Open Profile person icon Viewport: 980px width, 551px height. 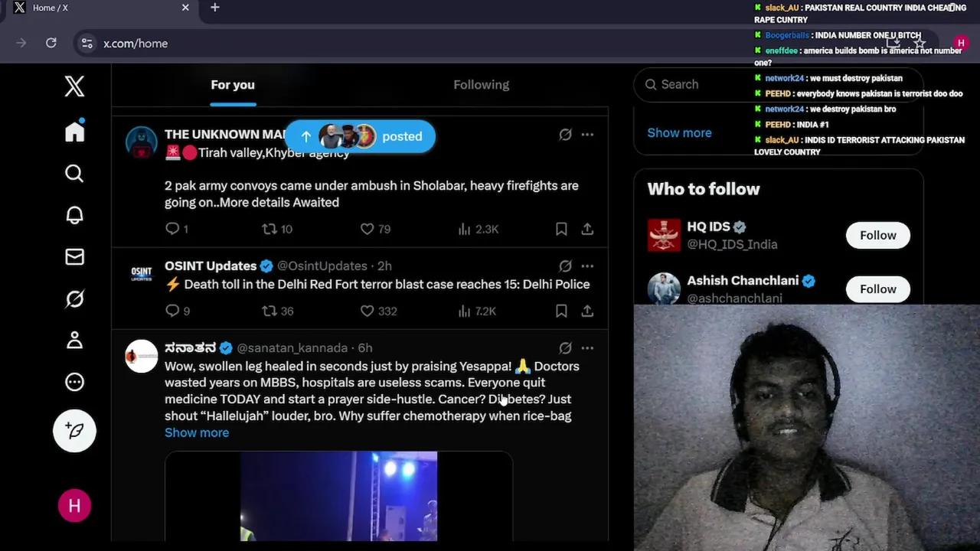tap(74, 340)
